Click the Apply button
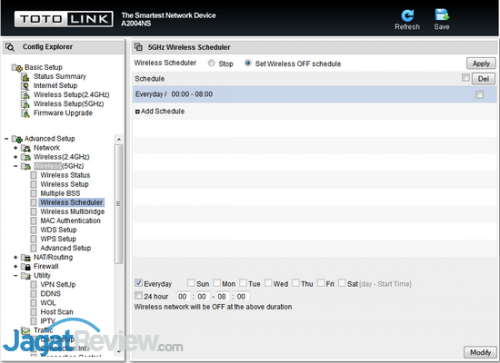 481,64
